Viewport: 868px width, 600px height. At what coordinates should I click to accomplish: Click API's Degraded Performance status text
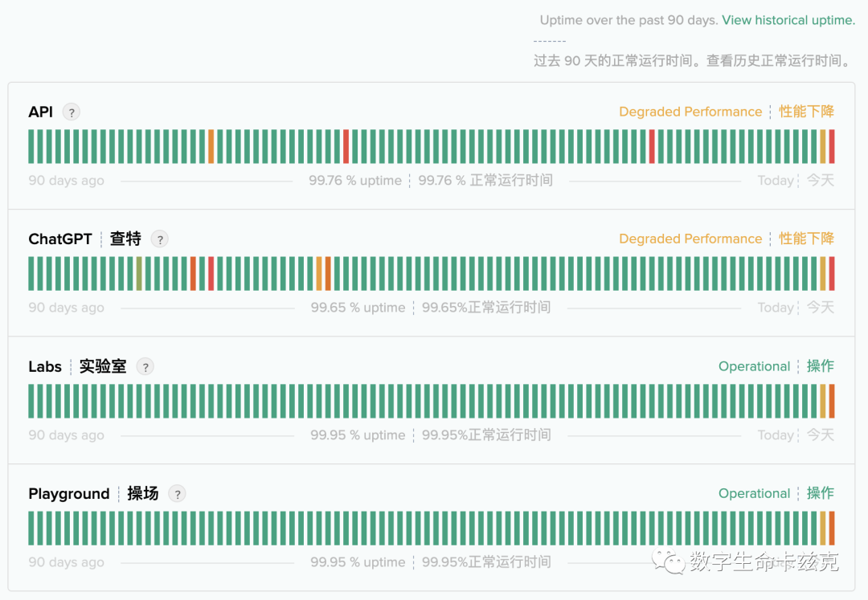click(x=690, y=112)
